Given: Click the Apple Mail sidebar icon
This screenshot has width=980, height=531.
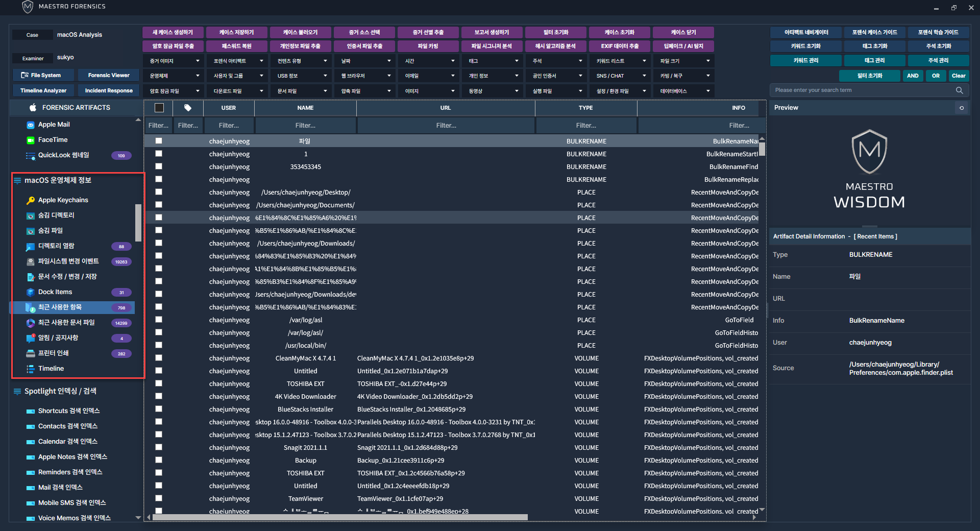Looking at the screenshot, I should 31,125.
